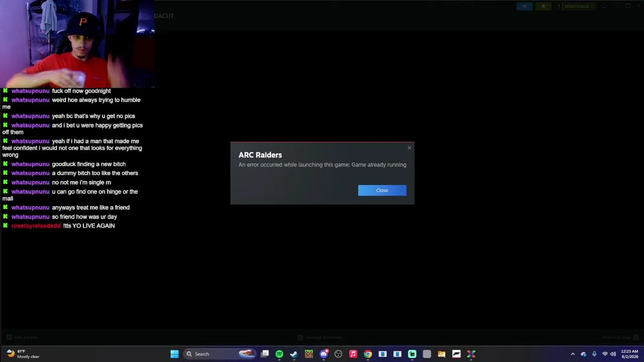
Task: Open the colorful X-shaped taskbar icon
Action: tap(471, 354)
